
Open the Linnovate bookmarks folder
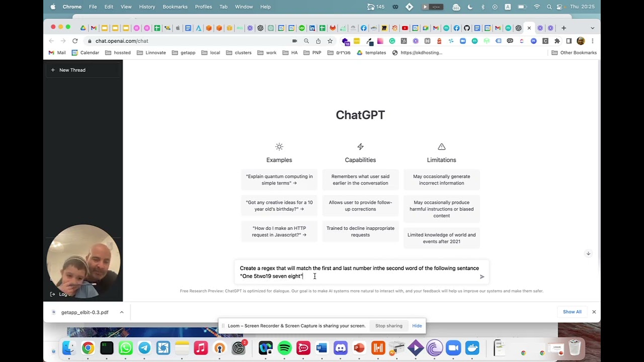151,52
